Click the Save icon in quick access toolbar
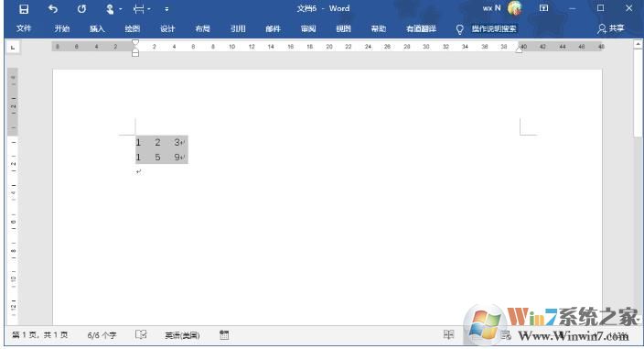Viewport: 644px width, 349px height. (x=24, y=9)
